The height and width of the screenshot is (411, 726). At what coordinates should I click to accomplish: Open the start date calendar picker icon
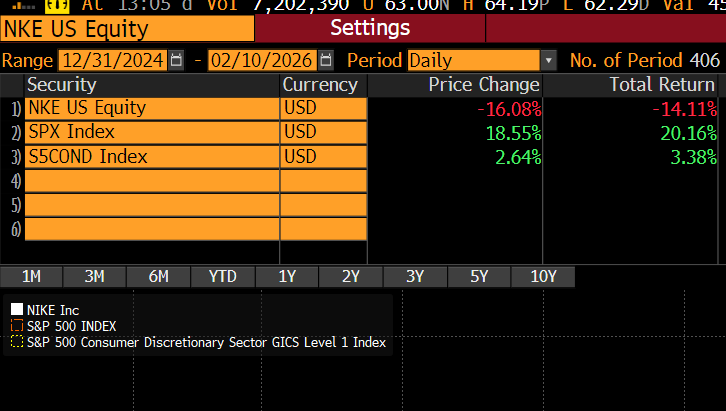[x=176, y=60]
